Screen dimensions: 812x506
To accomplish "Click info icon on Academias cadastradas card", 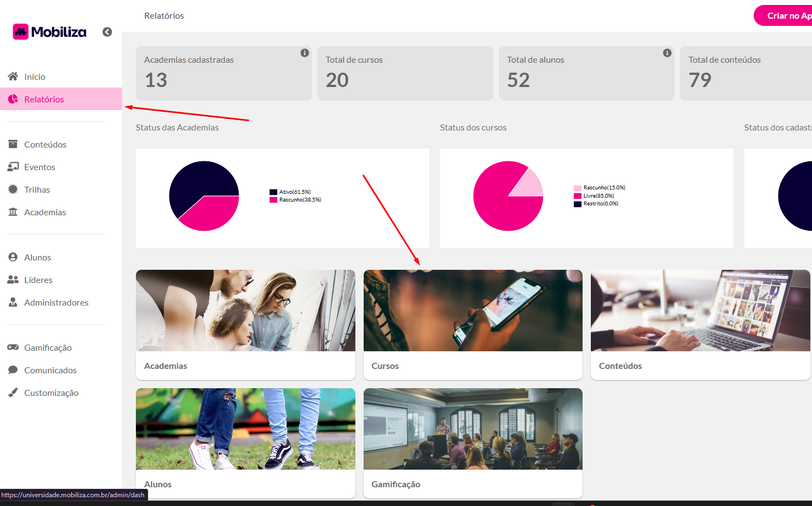I will click(304, 53).
